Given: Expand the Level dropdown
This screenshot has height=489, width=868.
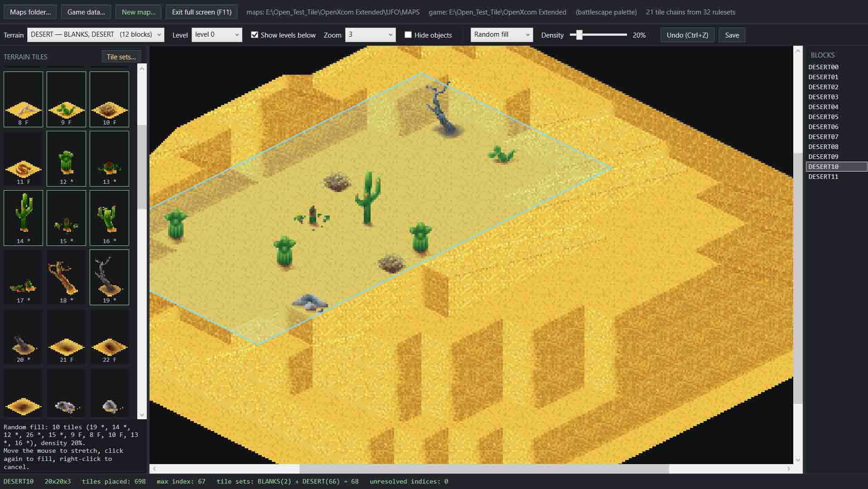Looking at the screenshot, I should (217, 35).
